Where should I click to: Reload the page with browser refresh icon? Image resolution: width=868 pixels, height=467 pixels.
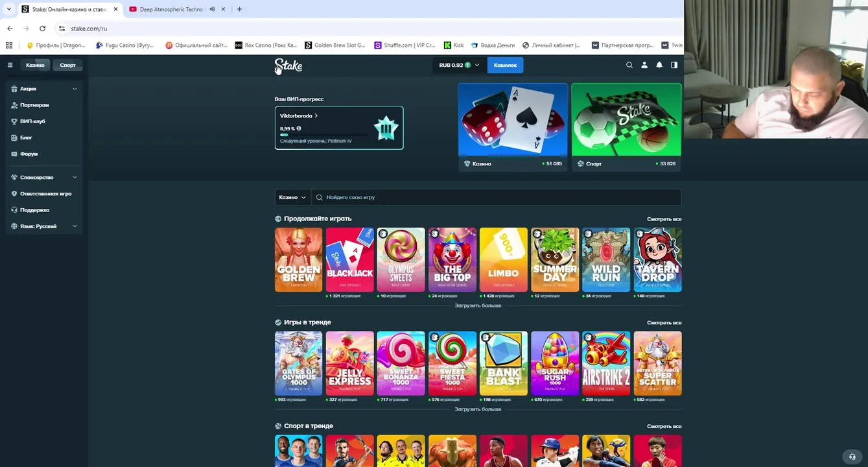point(42,29)
